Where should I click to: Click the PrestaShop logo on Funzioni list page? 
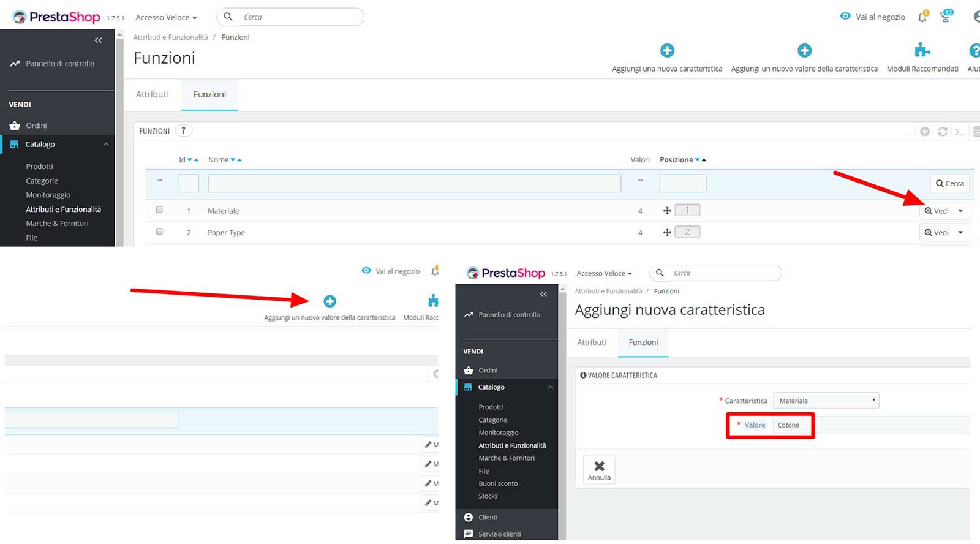pos(56,17)
